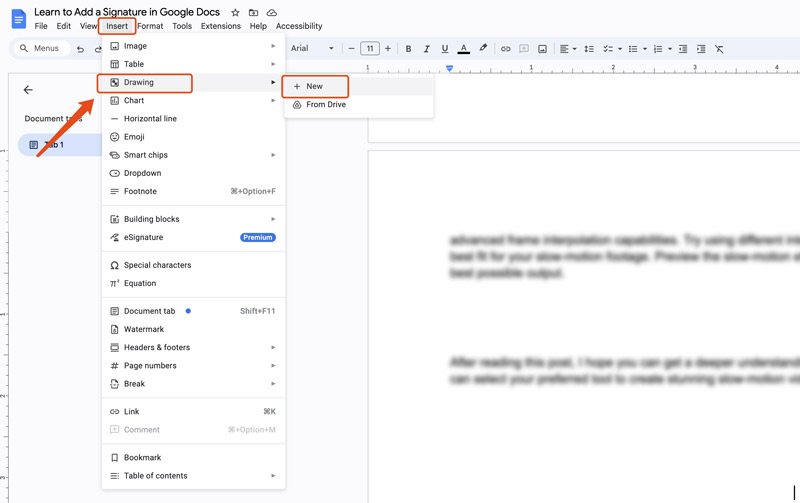Open line and paragraph spacing

pyautogui.click(x=589, y=49)
